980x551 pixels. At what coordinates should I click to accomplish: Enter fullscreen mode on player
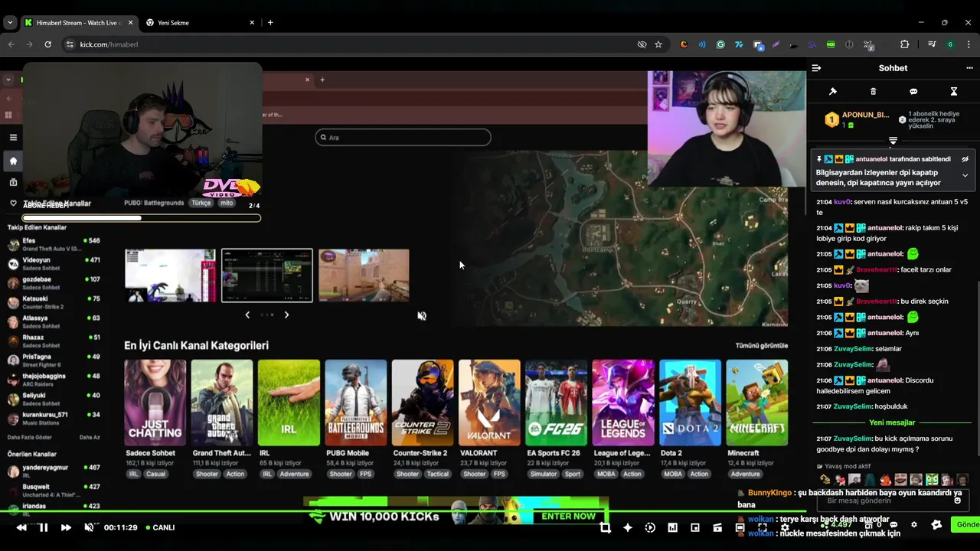[x=763, y=527]
